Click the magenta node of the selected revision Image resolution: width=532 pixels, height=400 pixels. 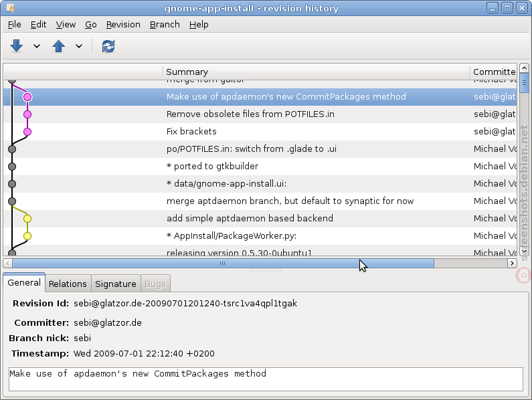coord(27,97)
